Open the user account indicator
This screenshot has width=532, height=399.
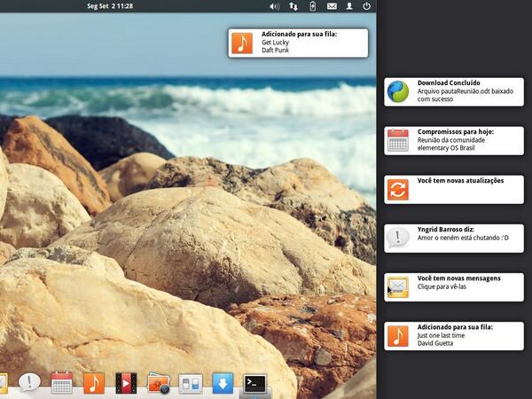pos(349,6)
